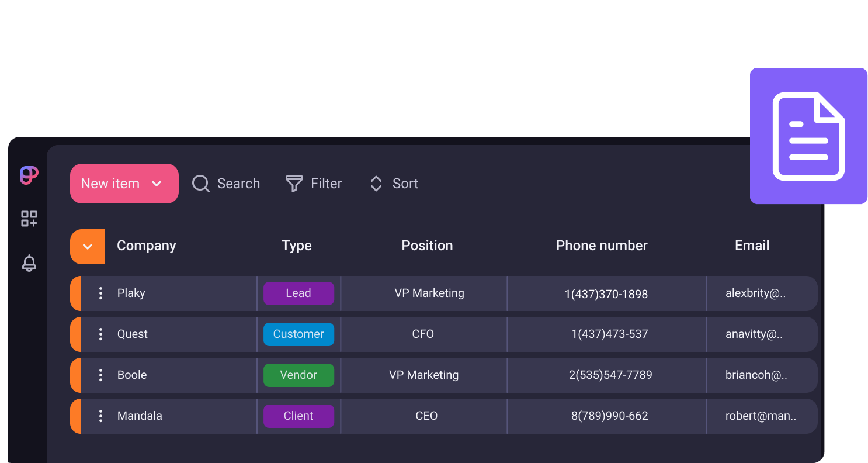Open the three-dot menu on Boole row

pyautogui.click(x=100, y=375)
